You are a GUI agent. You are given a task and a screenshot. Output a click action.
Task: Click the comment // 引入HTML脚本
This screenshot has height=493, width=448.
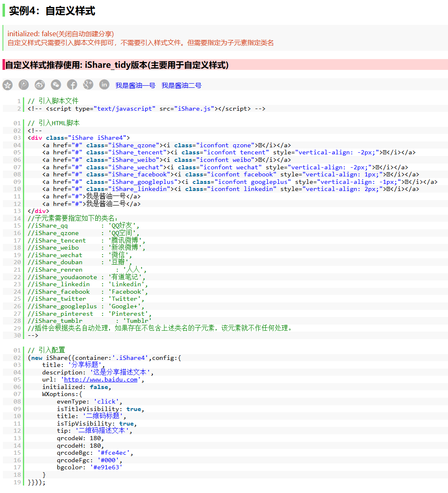[53, 123]
